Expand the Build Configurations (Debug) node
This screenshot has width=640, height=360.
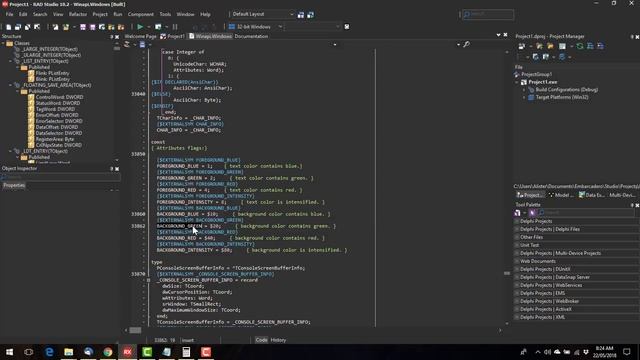pos(524,90)
